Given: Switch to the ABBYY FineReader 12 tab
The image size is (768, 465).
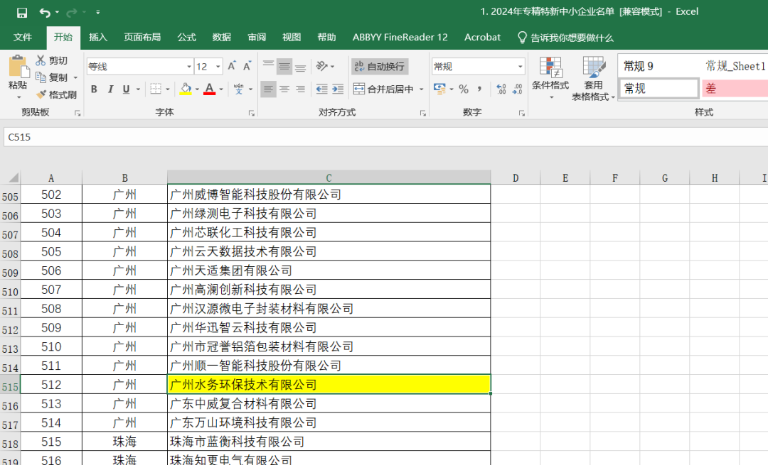Looking at the screenshot, I should (x=400, y=37).
